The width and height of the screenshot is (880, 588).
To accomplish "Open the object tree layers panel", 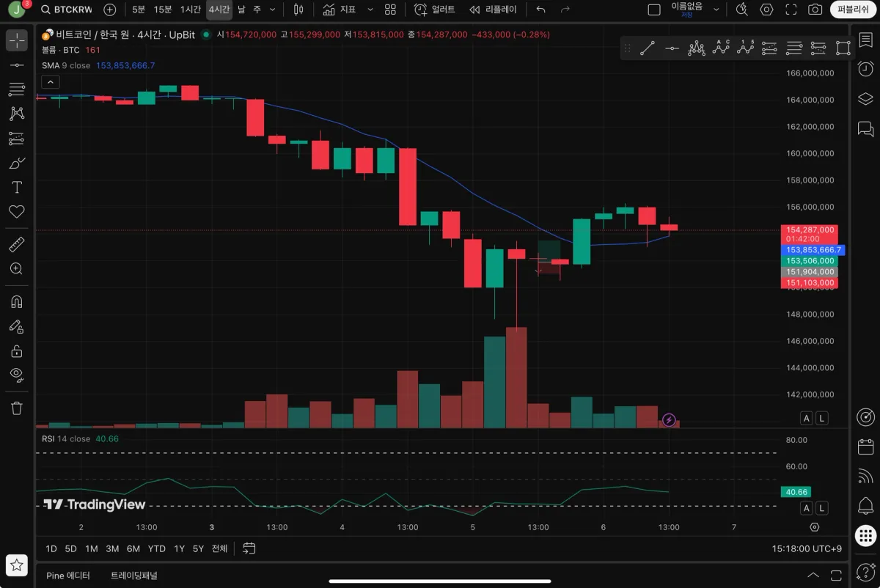I will pos(865,98).
